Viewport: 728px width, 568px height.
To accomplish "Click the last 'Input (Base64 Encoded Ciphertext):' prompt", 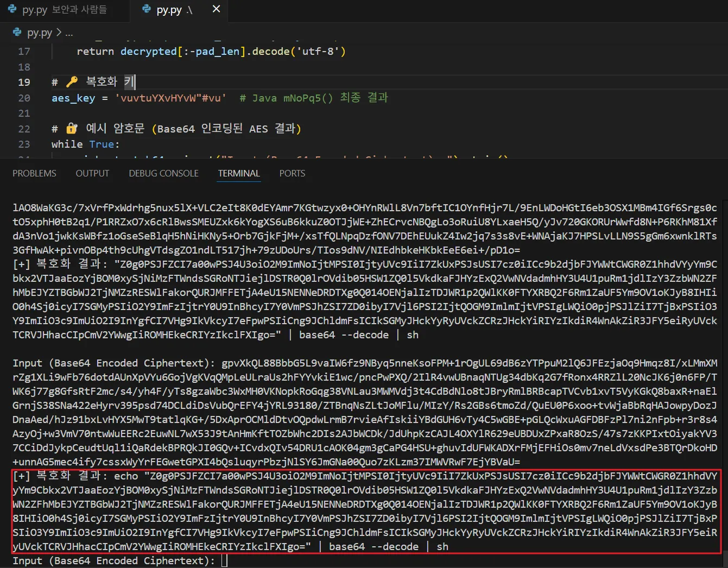I will (x=113, y=561).
